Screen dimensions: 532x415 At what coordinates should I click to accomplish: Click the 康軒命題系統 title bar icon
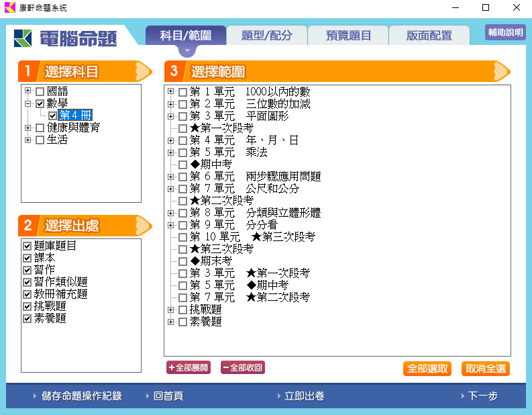[9, 8]
